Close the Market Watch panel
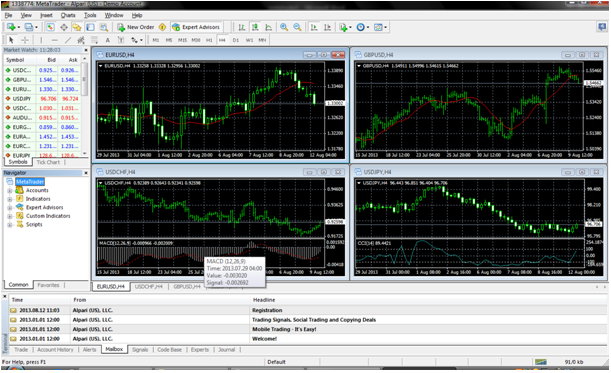 (86, 50)
